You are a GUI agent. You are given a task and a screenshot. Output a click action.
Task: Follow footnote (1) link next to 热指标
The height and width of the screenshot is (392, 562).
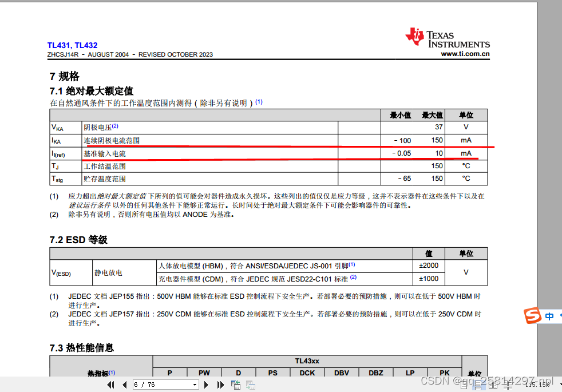click(112, 373)
